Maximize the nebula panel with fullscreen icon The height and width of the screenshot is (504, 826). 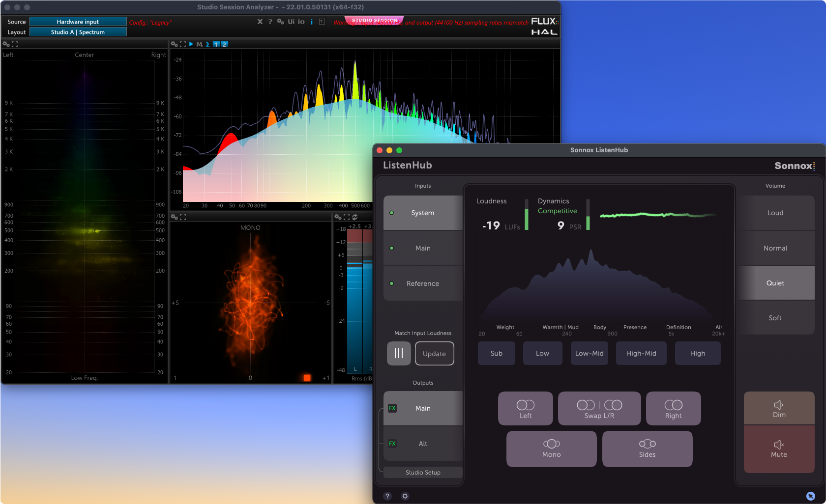click(15, 44)
